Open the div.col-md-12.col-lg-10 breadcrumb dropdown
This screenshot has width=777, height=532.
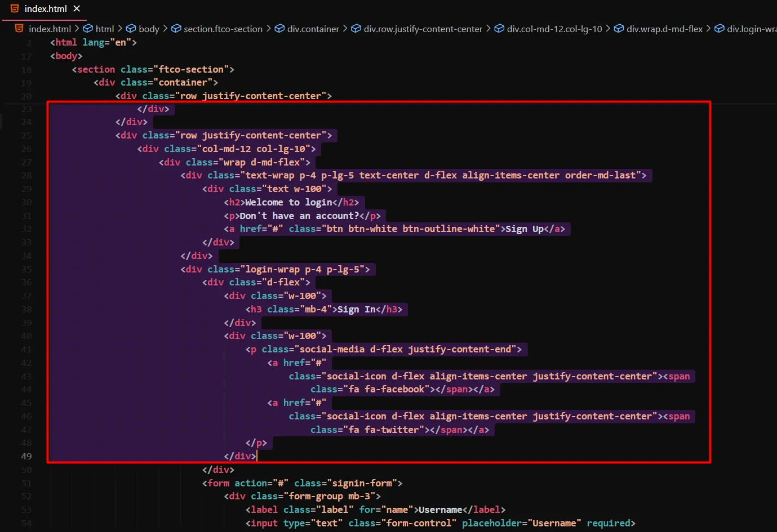pyautogui.click(x=554, y=29)
